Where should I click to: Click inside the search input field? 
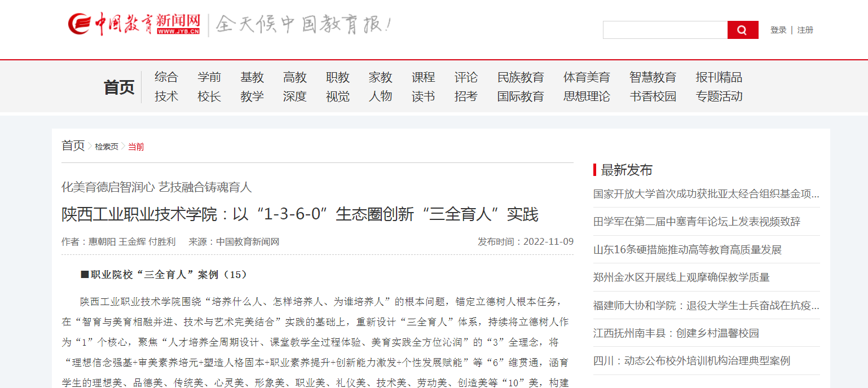point(665,30)
